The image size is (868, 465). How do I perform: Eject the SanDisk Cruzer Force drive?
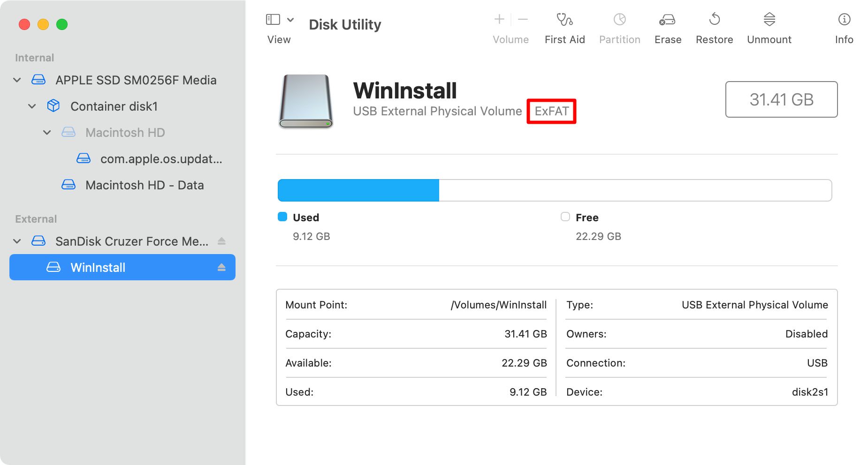pyautogui.click(x=221, y=241)
